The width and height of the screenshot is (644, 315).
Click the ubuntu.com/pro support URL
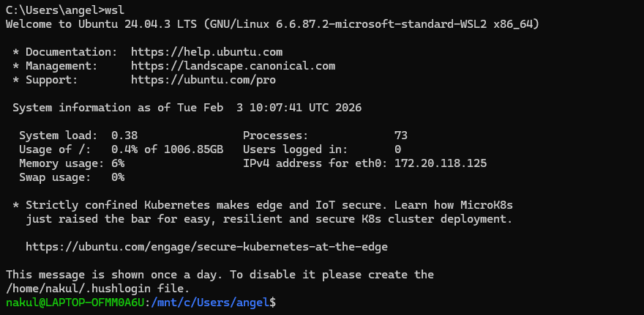pyautogui.click(x=203, y=80)
